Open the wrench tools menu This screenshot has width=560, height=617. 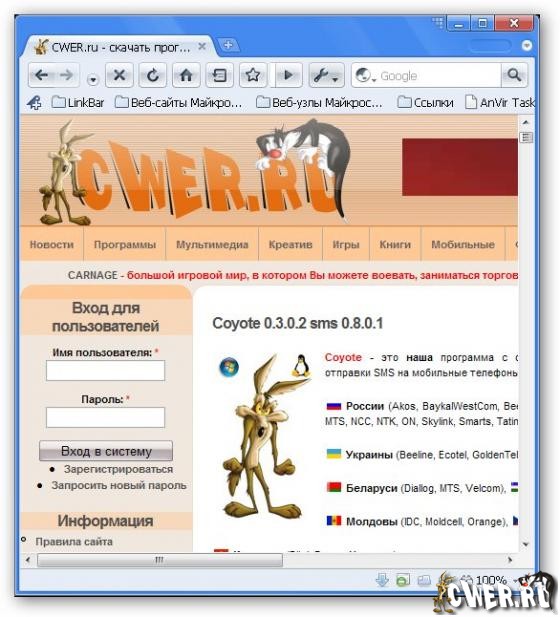point(327,75)
